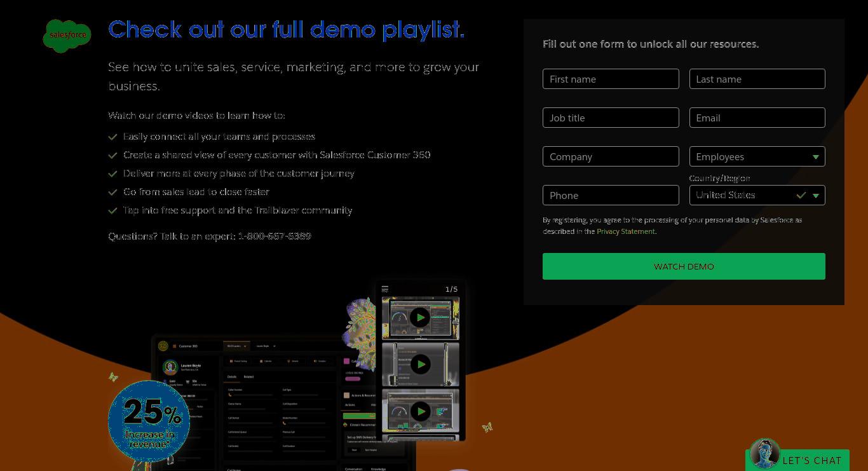Open the Employees dropdown
Viewport: 868px width, 471px height.
point(757,156)
